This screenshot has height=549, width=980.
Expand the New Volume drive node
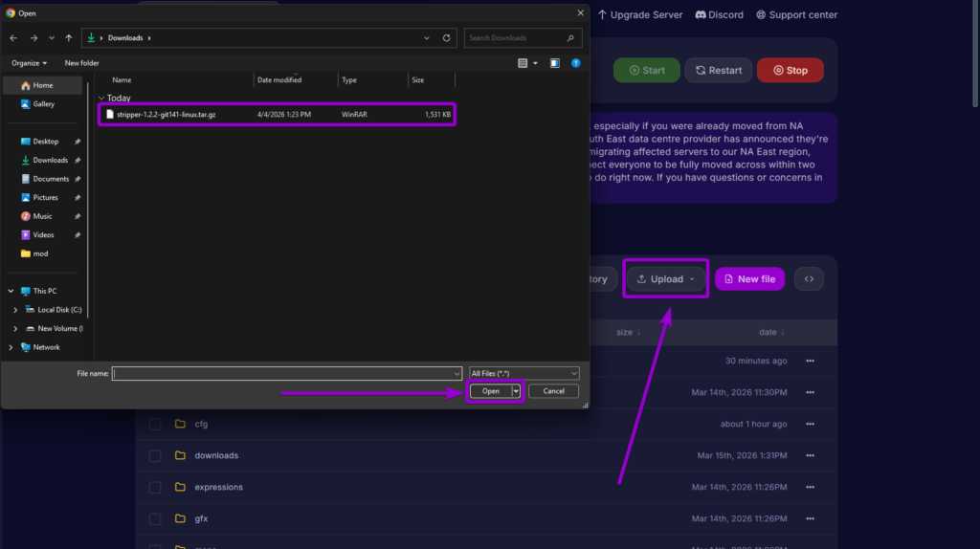[15, 328]
